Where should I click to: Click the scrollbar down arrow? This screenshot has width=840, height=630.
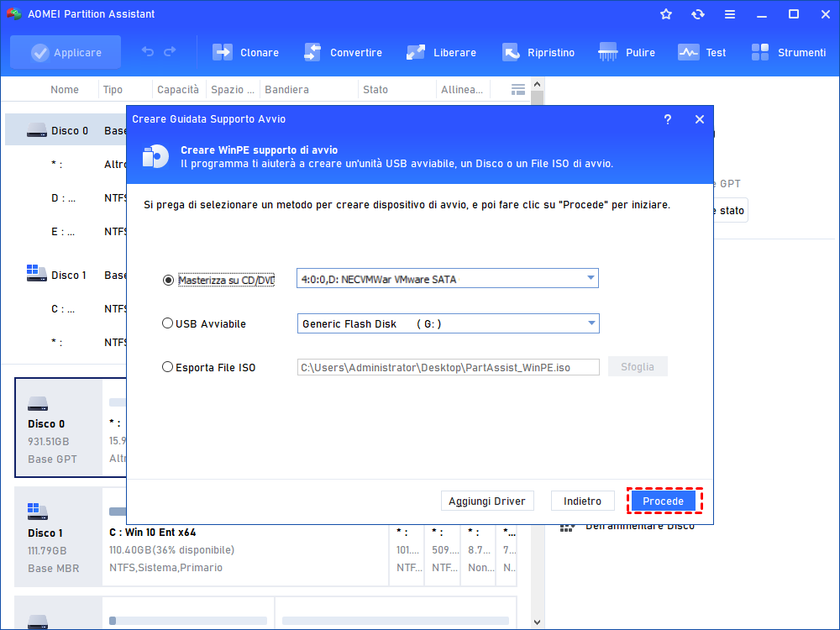[x=538, y=622]
